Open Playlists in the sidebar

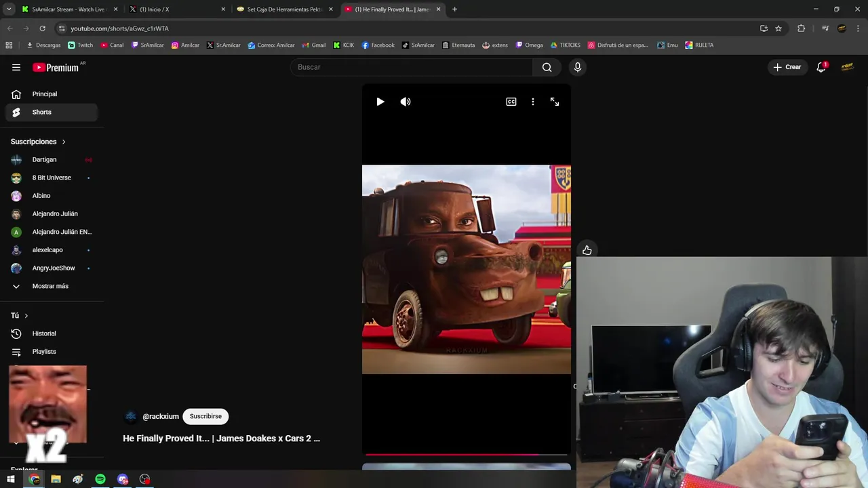coord(52,352)
